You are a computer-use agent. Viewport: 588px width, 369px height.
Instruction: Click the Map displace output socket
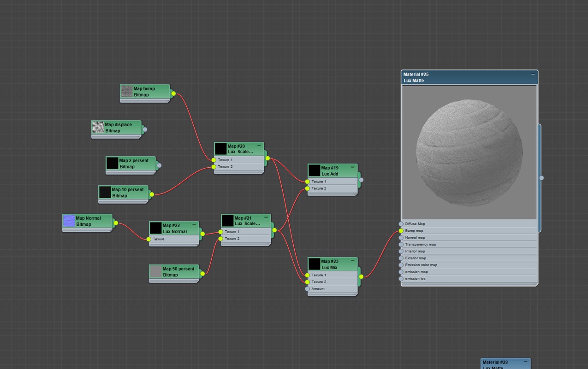pos(145,129)
